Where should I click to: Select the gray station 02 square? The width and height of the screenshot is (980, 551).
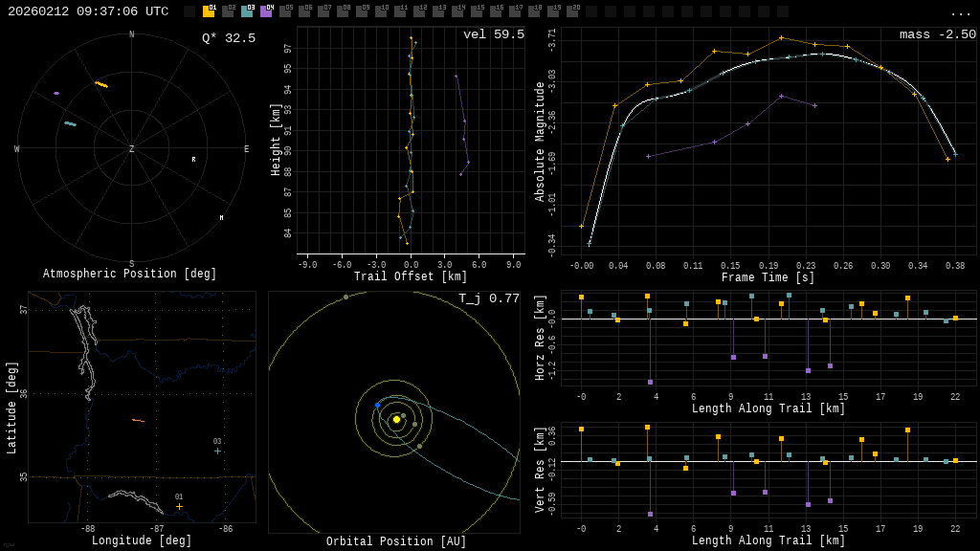click(228, 11)
